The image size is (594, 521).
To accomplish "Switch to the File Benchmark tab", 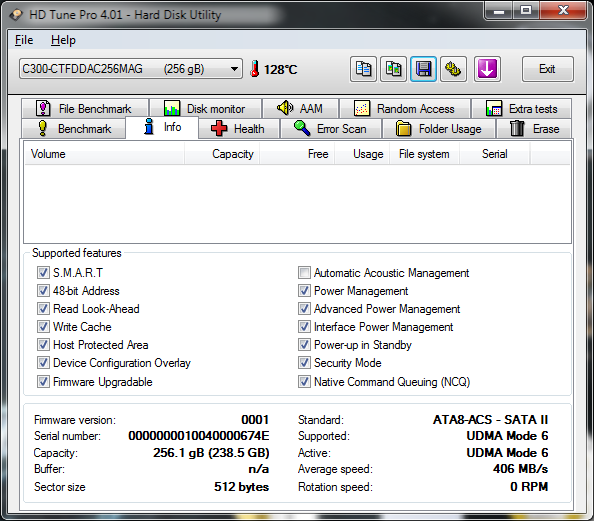I will click(x=85, y=109).
